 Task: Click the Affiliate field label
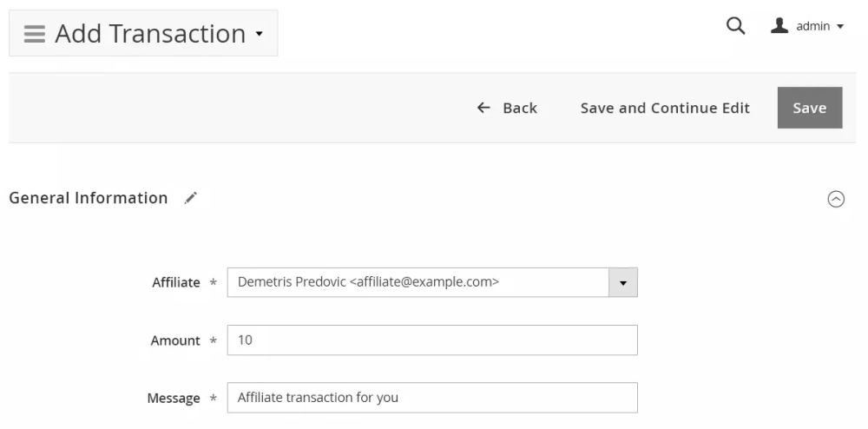coord(175,282)
